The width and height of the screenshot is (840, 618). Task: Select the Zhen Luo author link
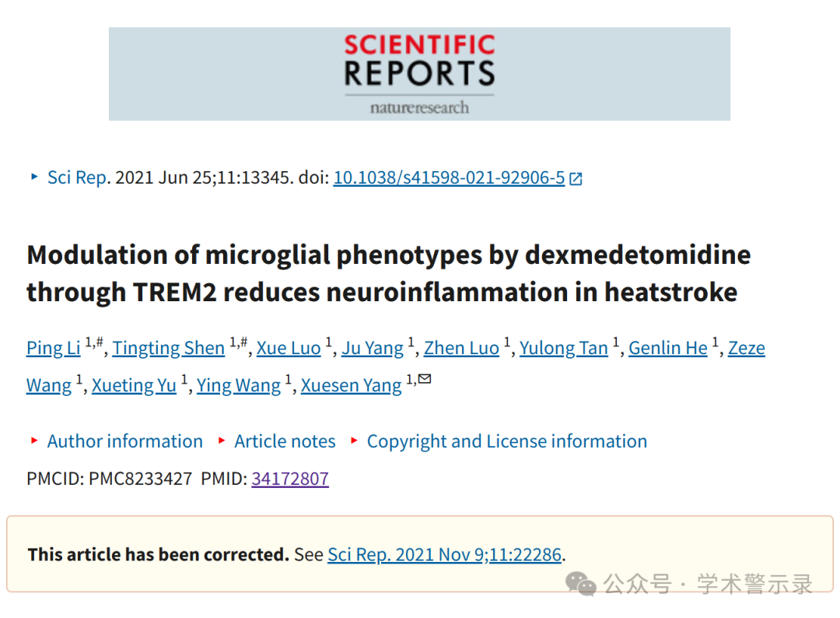461,348
